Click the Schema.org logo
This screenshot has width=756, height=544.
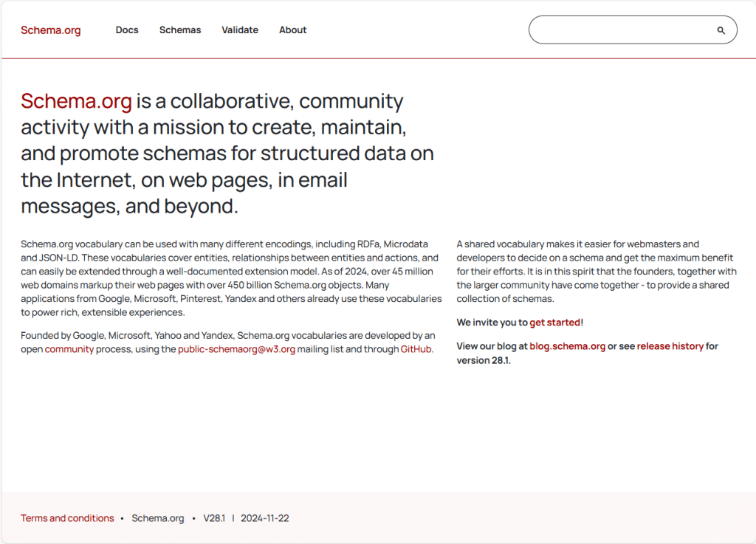point(50,30)
